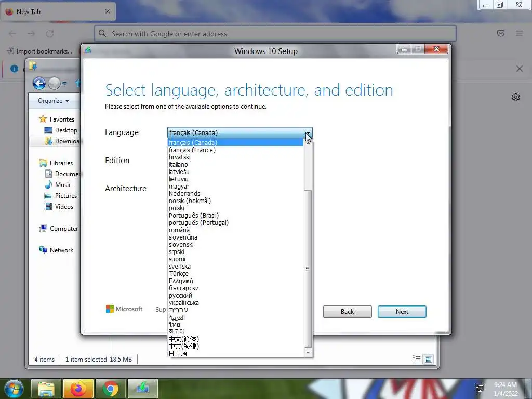532x399 pixels.
Task: Choose magyar in the language list
Action: pos(236,187)
